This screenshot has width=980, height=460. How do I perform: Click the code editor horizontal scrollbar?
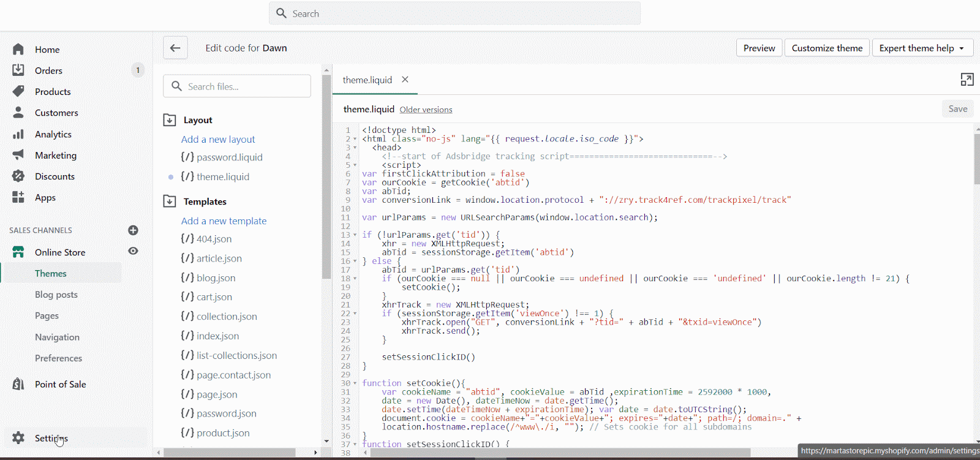pos(560,453)
